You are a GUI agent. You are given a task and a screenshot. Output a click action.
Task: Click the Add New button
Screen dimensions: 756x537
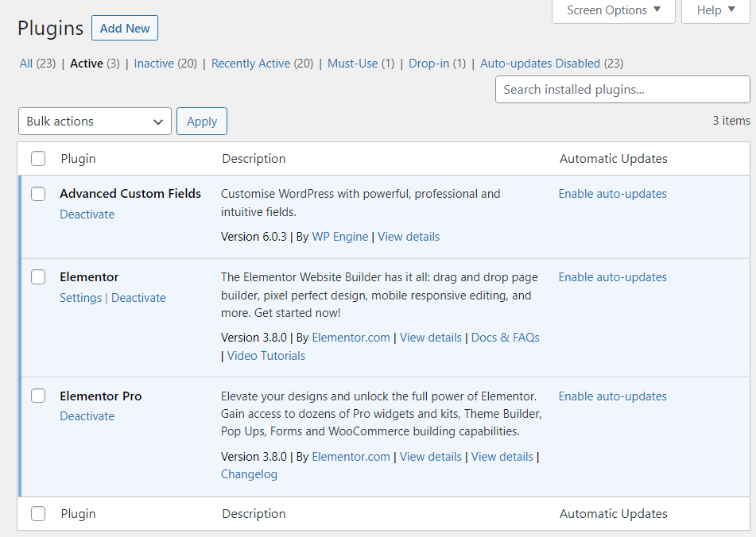[x=125, y=29]
